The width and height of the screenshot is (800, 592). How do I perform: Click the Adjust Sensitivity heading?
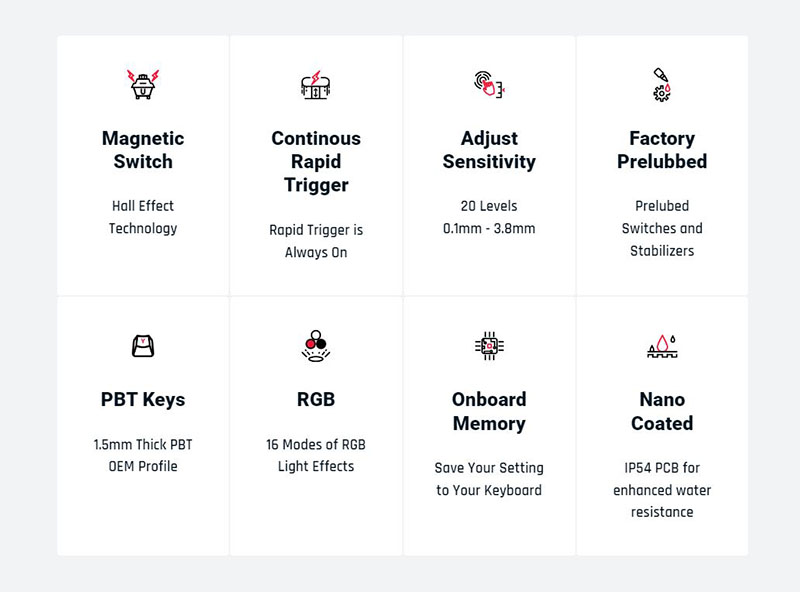(489, 150)
